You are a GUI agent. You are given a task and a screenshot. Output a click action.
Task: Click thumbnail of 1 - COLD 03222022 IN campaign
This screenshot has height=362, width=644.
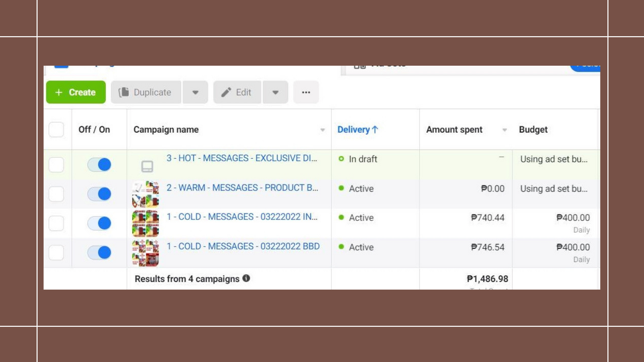pos(146,224)
